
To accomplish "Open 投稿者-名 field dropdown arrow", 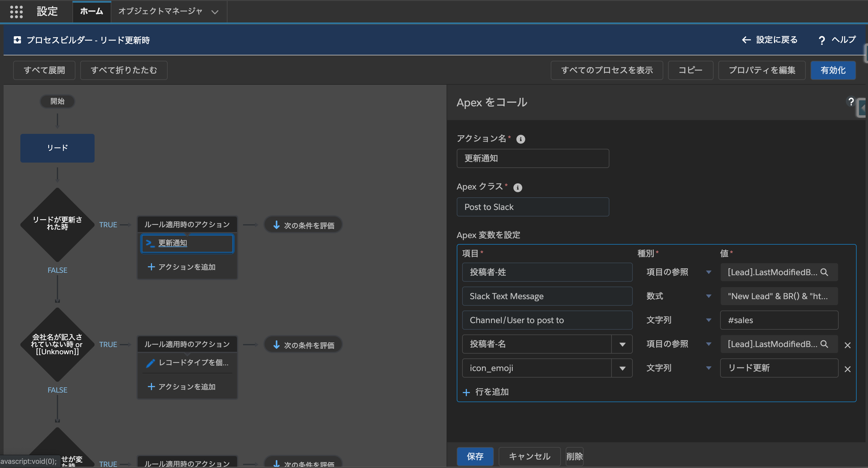I will click(x=622, y=344).
